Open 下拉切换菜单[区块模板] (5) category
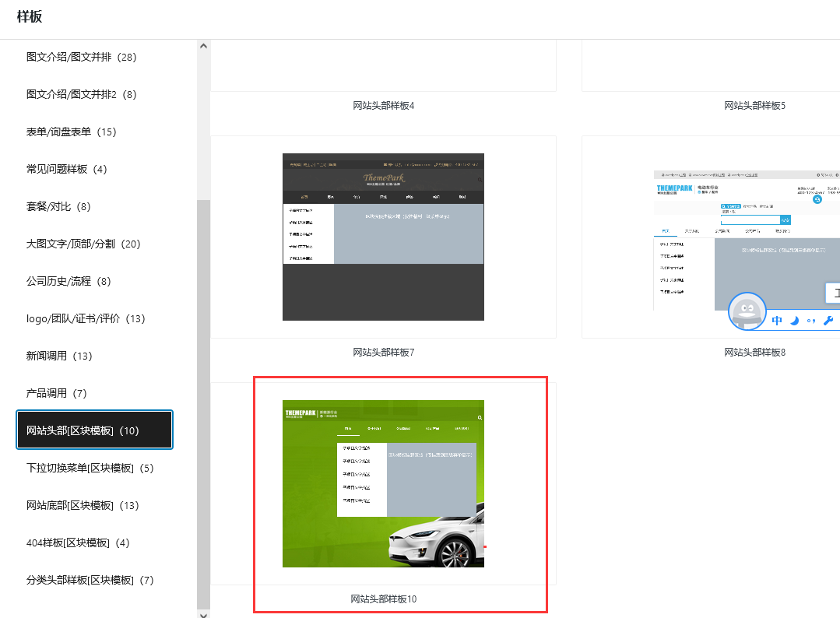The image size is (840, 618). (x=90, y=468)
